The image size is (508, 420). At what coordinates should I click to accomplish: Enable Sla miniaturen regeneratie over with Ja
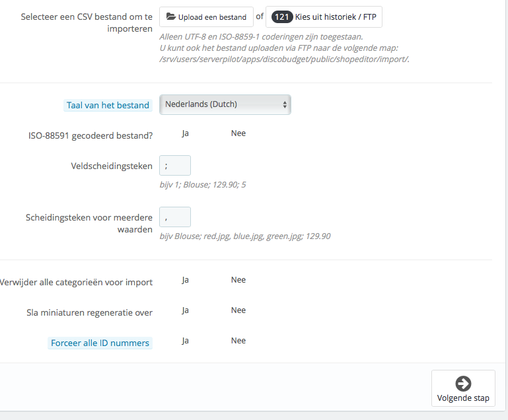(x=186, y=310)
